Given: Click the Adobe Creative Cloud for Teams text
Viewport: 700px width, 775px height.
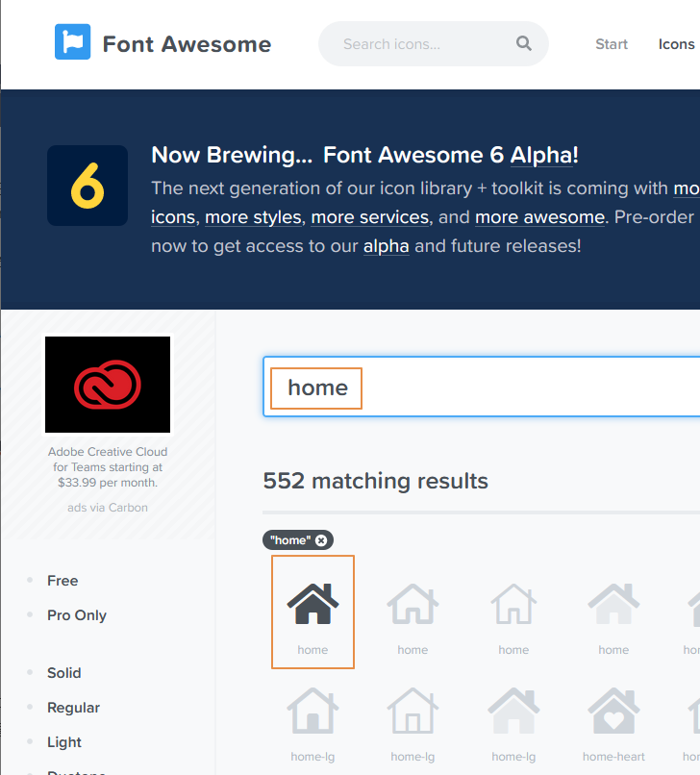Looking at the screenshot, I should 108,467.
